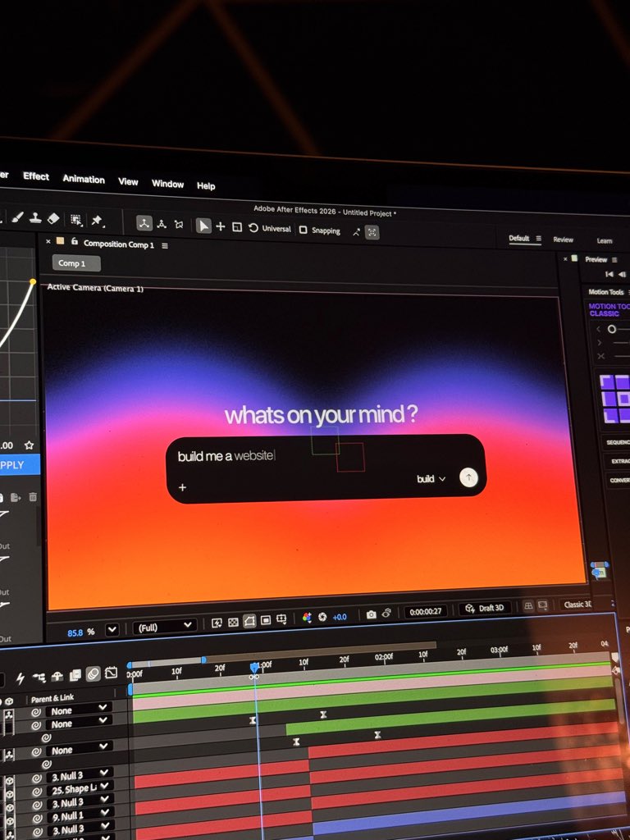Select the Universal rotation tool
Screen dimensions: 630x840
tap(253, 228)
